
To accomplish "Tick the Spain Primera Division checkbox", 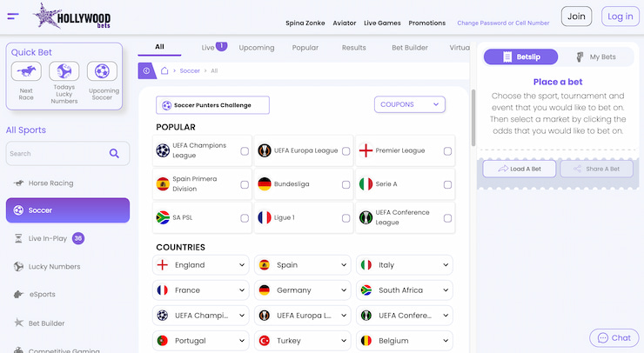I will pos(245,184).
